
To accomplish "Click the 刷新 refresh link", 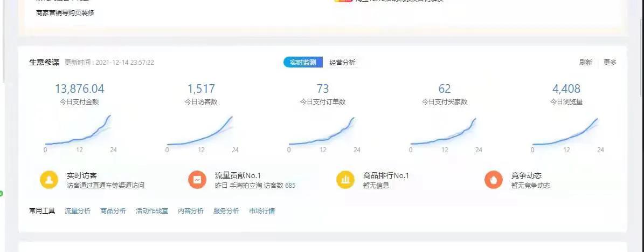I will [x=586, y=63].
